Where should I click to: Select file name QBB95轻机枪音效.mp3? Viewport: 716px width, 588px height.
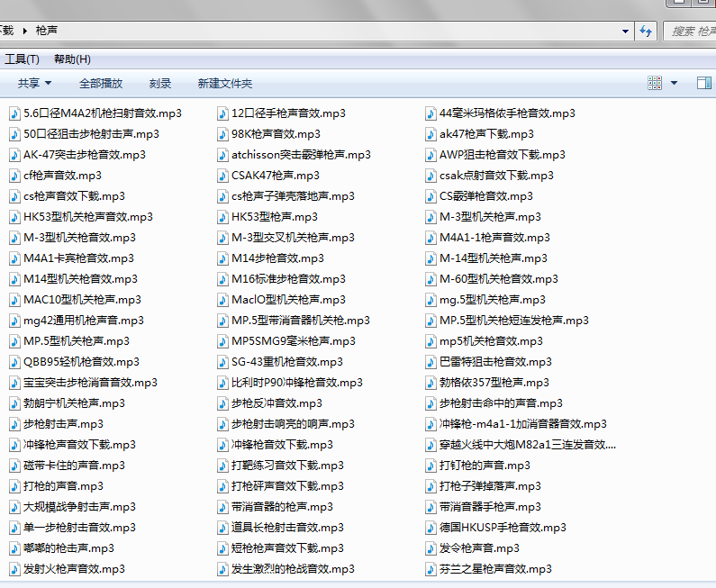coord(81,362)
